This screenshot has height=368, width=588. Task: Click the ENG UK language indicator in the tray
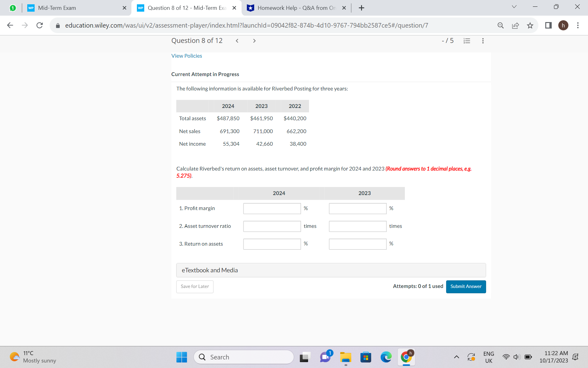pos(488,357)
